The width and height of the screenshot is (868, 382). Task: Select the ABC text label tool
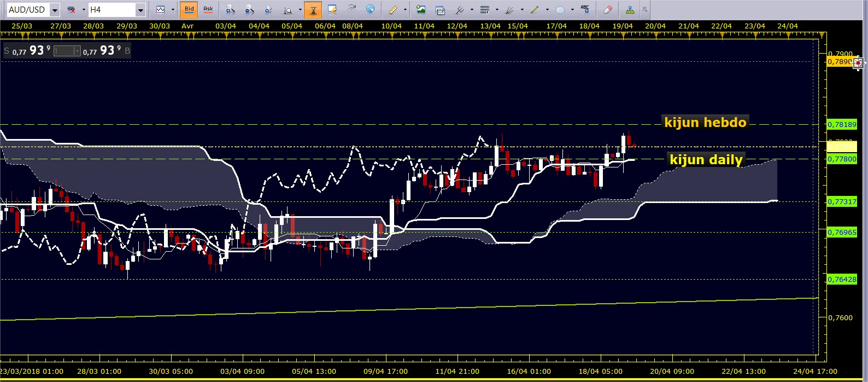(x=585, y=10)
